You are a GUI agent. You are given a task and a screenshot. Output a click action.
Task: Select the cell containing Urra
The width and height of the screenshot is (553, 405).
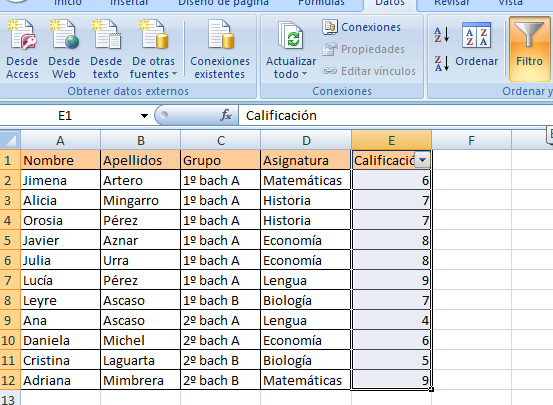(140, 260)
